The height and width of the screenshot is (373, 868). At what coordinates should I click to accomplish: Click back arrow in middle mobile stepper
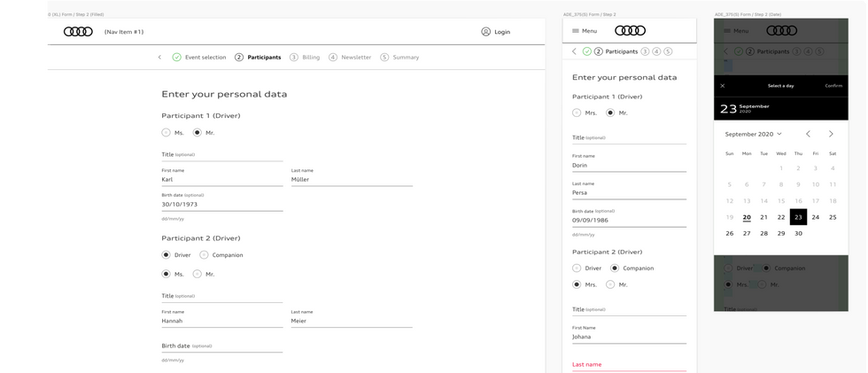pos(574,51)
